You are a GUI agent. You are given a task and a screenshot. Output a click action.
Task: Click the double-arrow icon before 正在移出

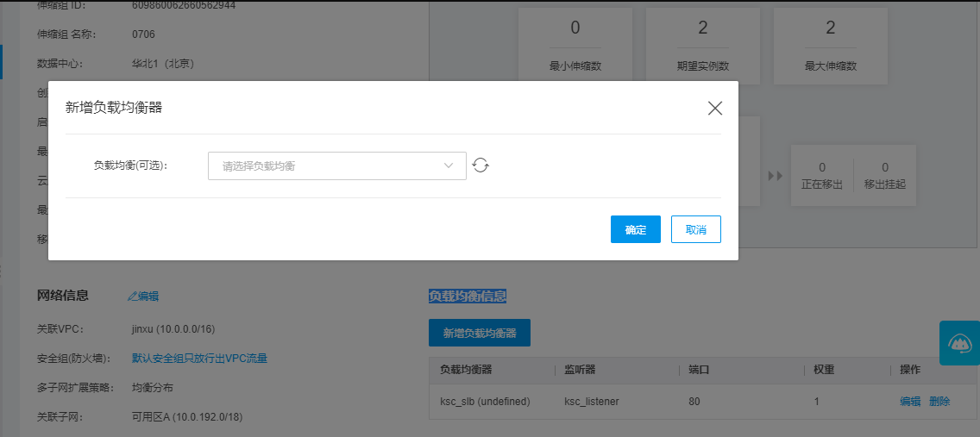tap(775, 175)
